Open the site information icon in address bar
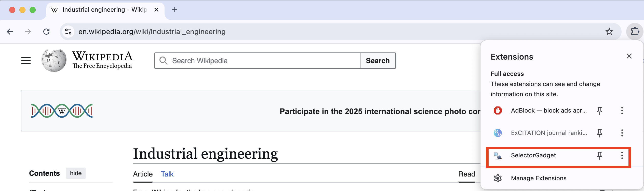This screenshot has height=191, width=644. click(68, 32)
